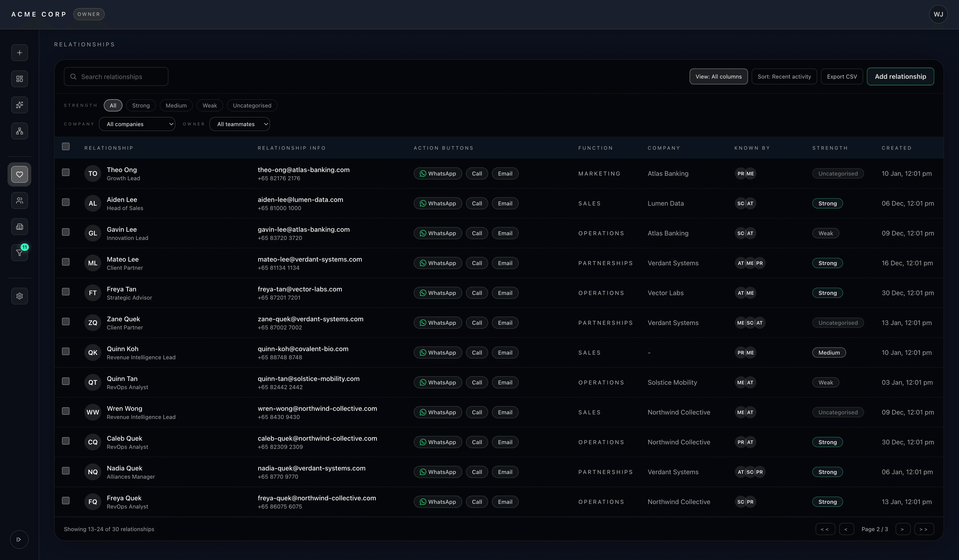Filter by the Strong strength tab

coord(141,105)
